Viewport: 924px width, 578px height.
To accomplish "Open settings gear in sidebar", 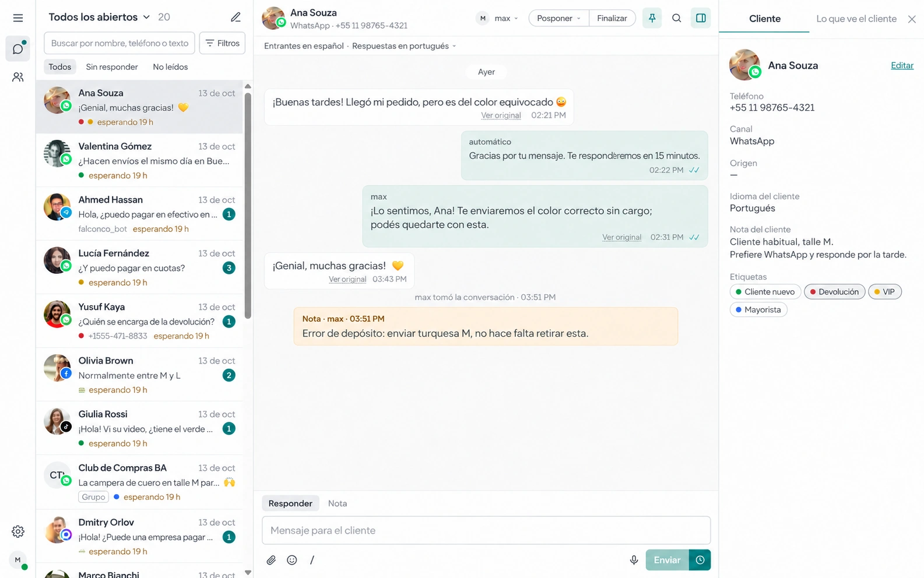I will pos(18,531).
